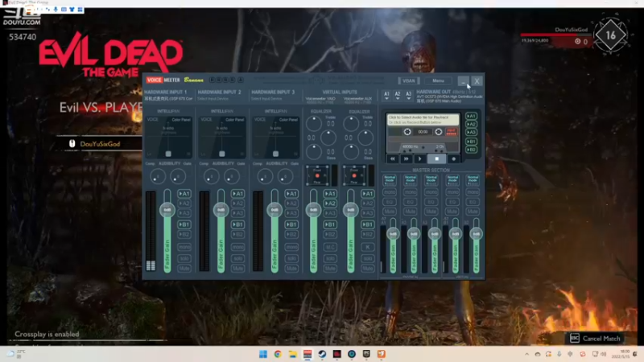
Task: Rewind the cassette recorder
Action: (x=392, y=158)
